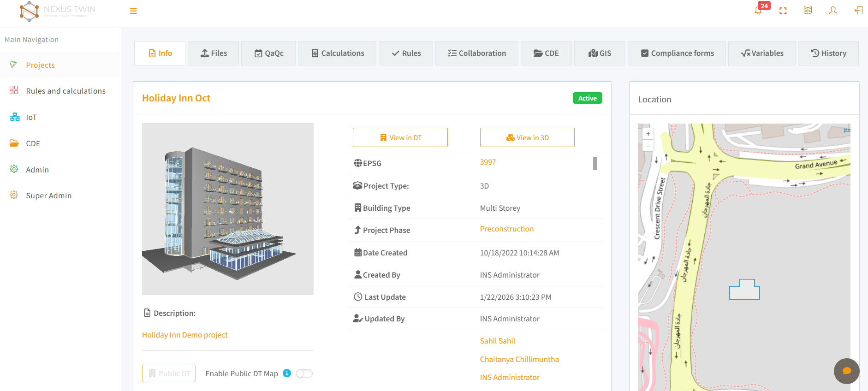
Task: Click the Public DT button
Action: click(x=169, y=373)
